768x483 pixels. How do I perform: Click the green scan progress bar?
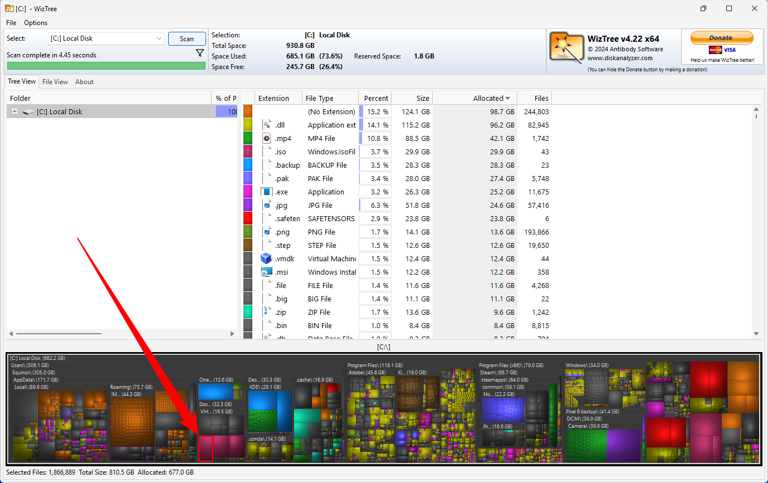click(106, 66)
